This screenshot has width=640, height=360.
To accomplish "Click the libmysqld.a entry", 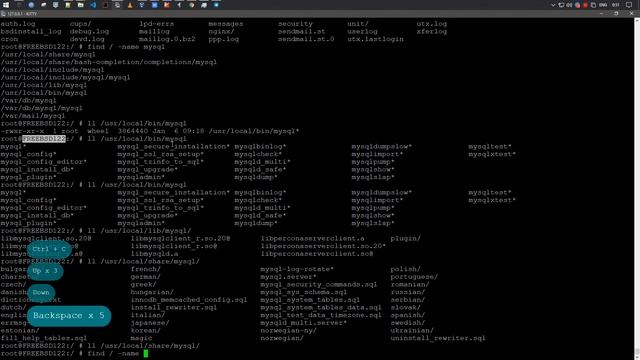I will pyautogui.click(x=154, y=254).
